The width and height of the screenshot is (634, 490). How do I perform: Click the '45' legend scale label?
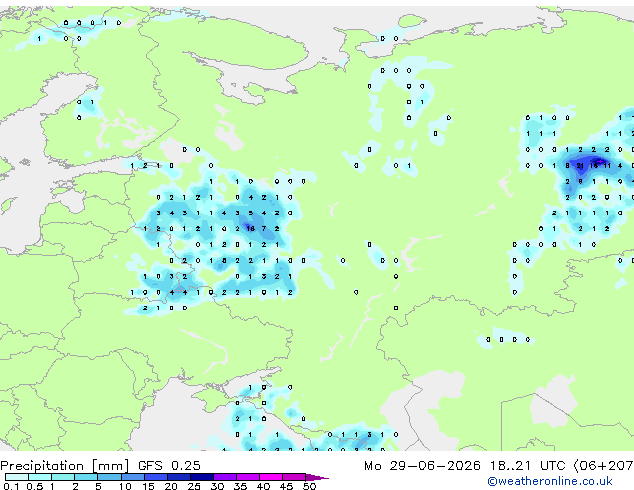point(286,486)
